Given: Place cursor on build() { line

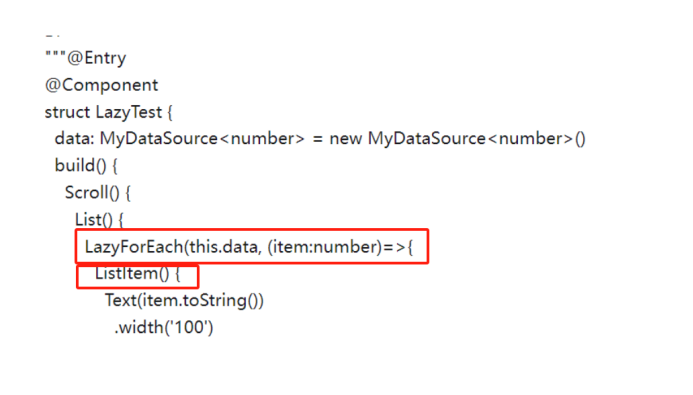Looking at the screenshot, I should pyautogui.click(x=86, y=166).
